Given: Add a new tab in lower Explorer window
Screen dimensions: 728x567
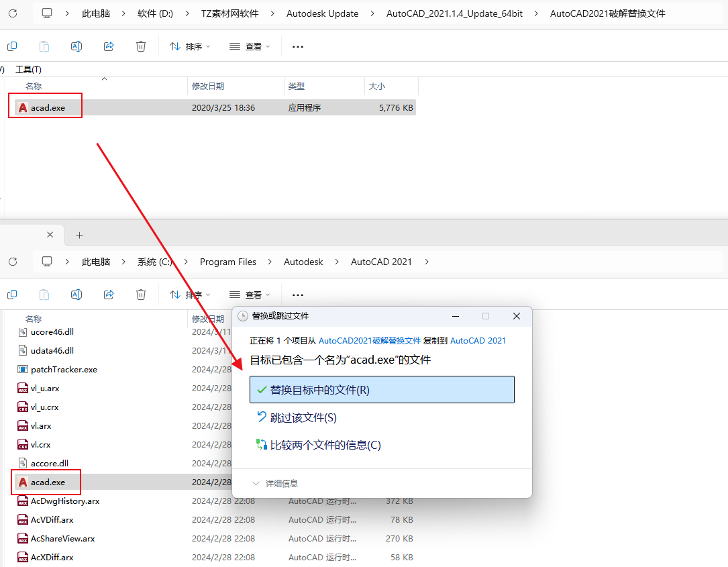Looking at the screenshot, I should [x=79, y=236].
